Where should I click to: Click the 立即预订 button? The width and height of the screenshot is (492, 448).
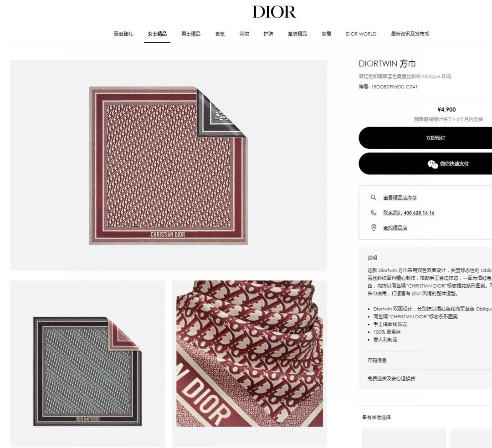(x=436, y=138)
